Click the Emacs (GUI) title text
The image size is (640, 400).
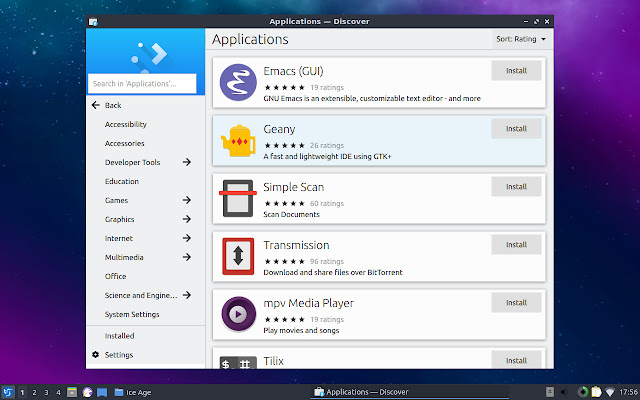(x=293, y=71)
